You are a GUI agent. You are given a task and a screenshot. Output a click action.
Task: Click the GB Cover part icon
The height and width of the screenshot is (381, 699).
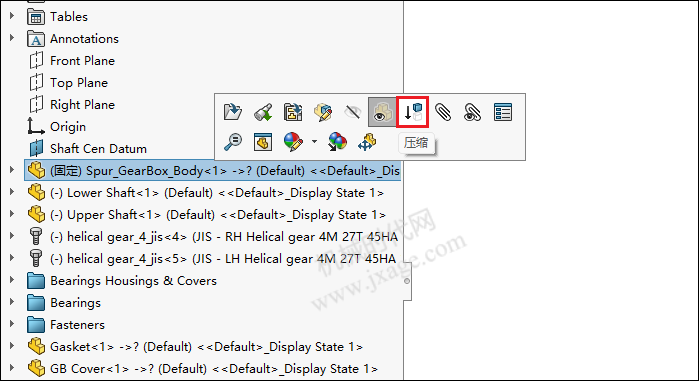pos(36,369)
